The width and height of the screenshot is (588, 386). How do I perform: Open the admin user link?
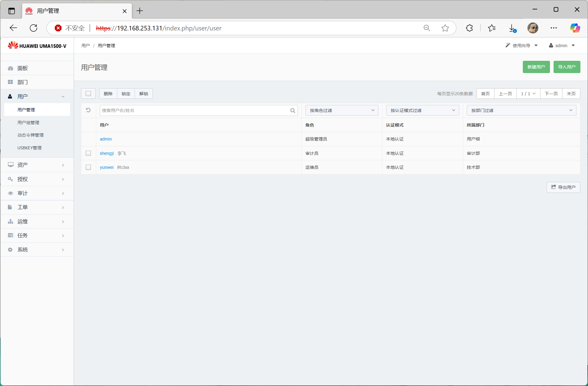(106, 139)
